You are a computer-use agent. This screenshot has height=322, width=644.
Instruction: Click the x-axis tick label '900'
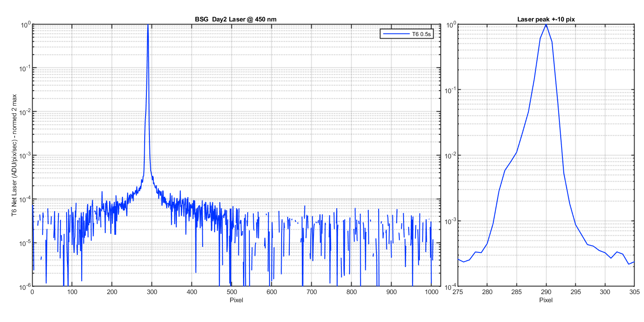pos(392,292)
